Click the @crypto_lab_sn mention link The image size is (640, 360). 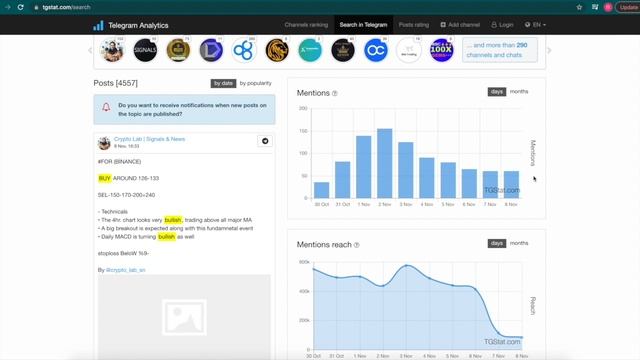125,270
